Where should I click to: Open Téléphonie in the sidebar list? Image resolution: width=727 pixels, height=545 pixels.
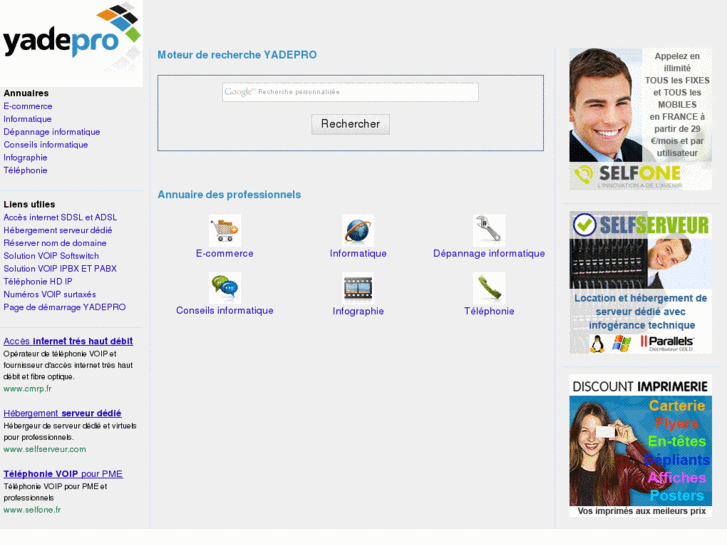click(x=26, y=170)
